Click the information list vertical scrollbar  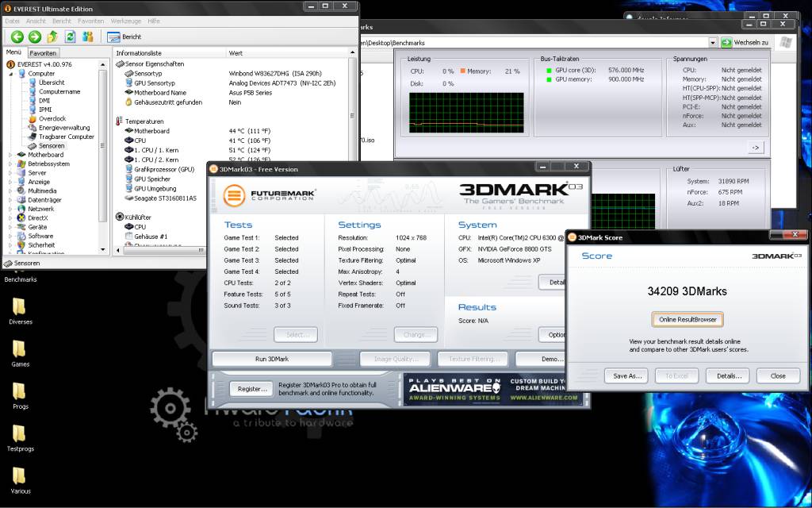(x=352, y=104)
